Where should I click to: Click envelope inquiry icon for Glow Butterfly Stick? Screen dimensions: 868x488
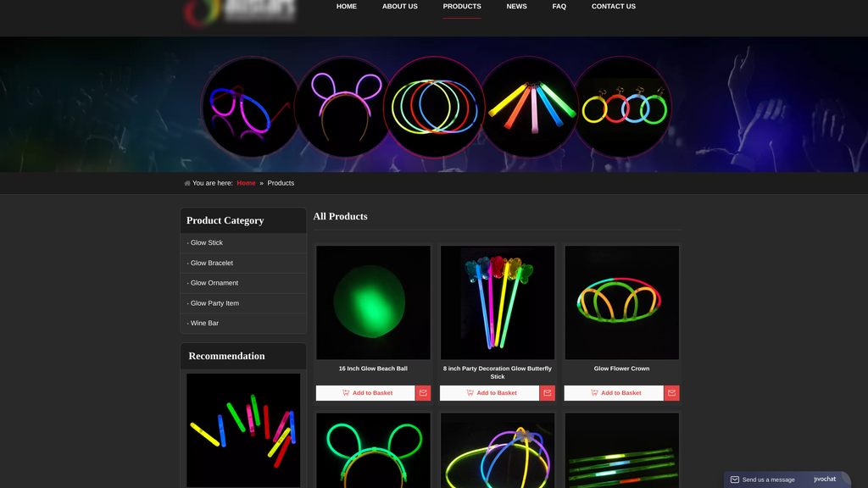click(x=548, y=393)
